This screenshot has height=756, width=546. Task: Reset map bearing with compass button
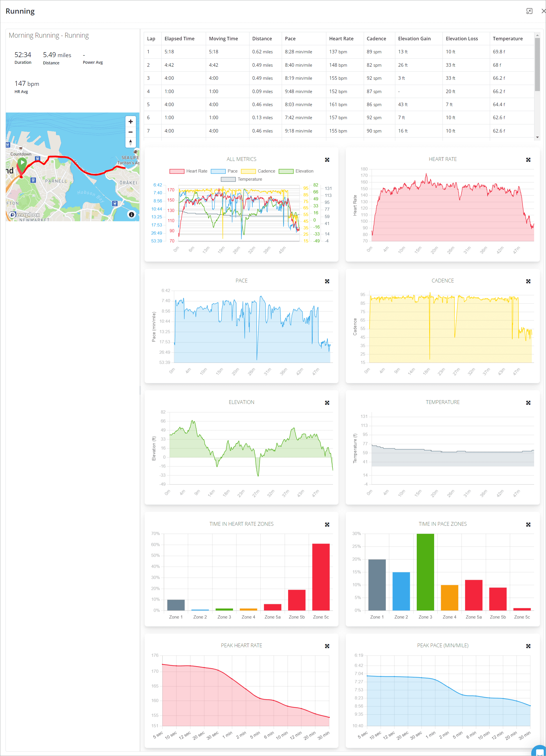131,142
